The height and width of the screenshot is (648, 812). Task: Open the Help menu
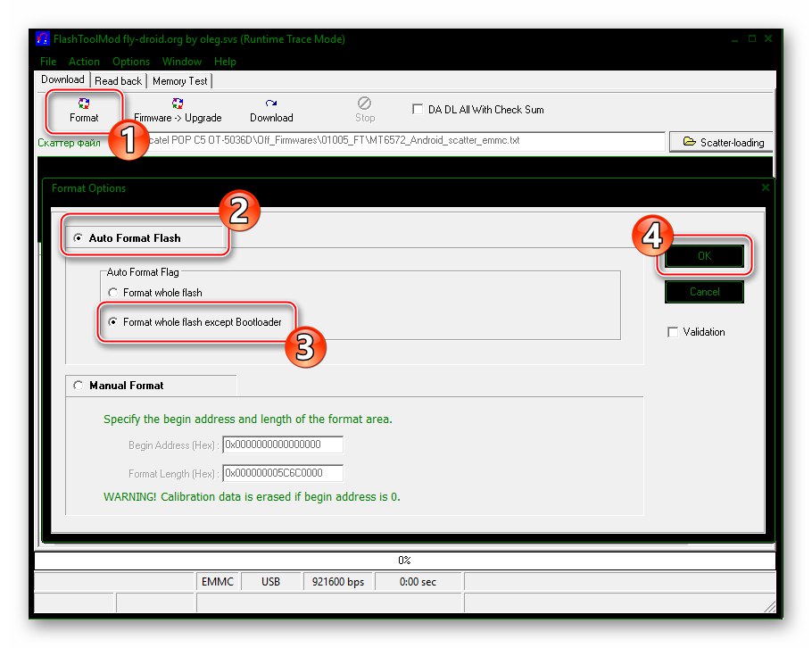click(x=225, y=61)
